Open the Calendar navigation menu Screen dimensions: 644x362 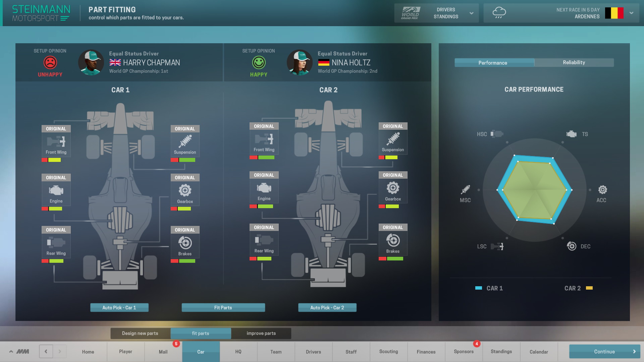(x=539, y=351)
